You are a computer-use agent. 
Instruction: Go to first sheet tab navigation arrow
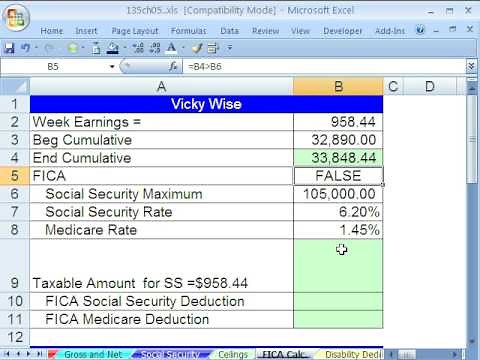[7, 354]
